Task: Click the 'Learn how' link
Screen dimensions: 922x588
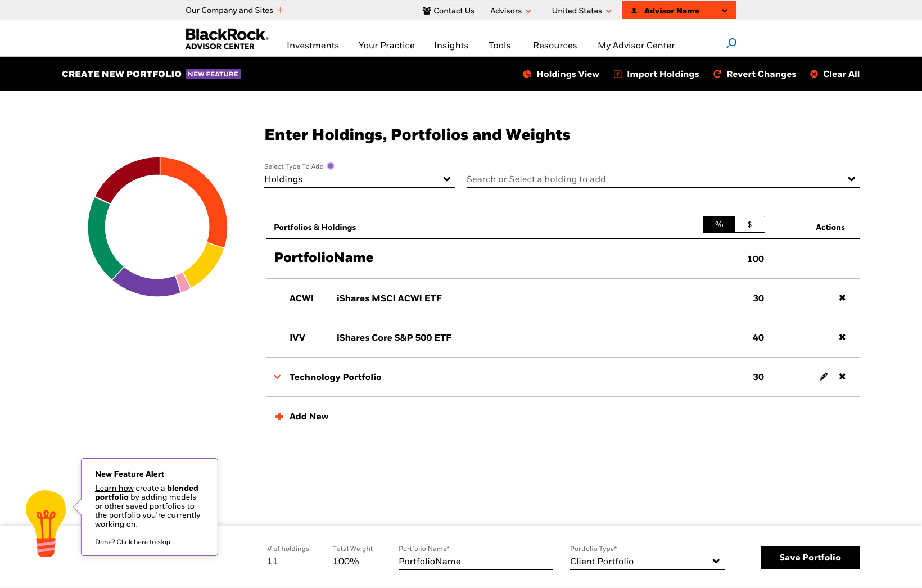Action: coord(114,488)
